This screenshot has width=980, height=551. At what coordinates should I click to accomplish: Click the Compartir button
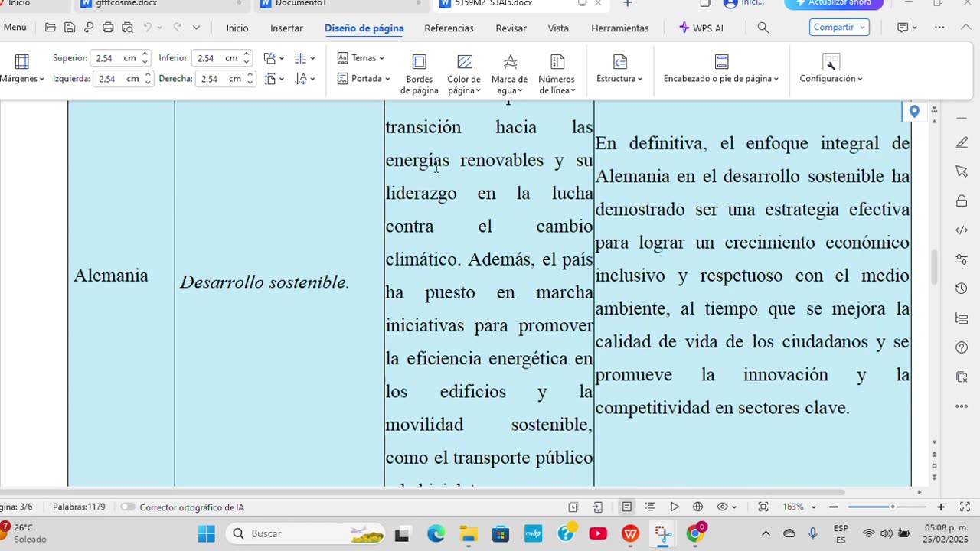tap(838, 28)
